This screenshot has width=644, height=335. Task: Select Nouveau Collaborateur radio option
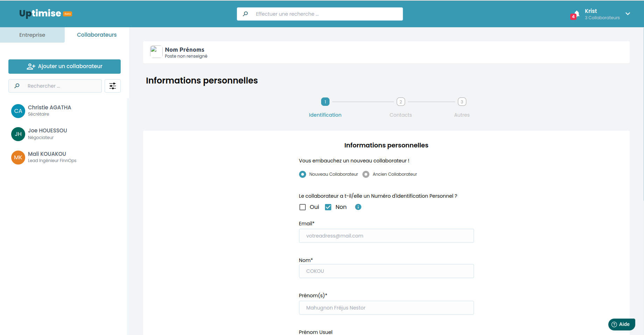point(303,174)
